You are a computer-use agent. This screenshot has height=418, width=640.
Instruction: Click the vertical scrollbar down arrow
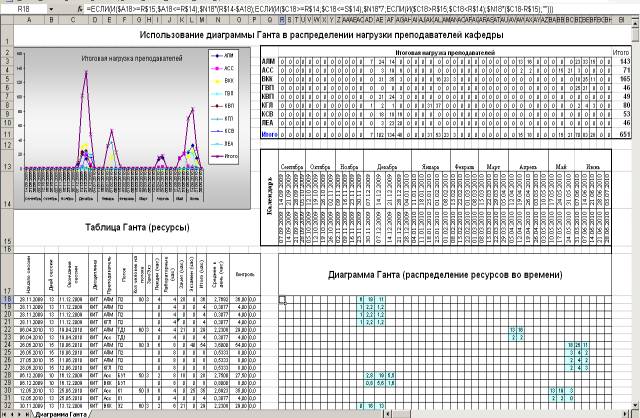click(636, 405)
